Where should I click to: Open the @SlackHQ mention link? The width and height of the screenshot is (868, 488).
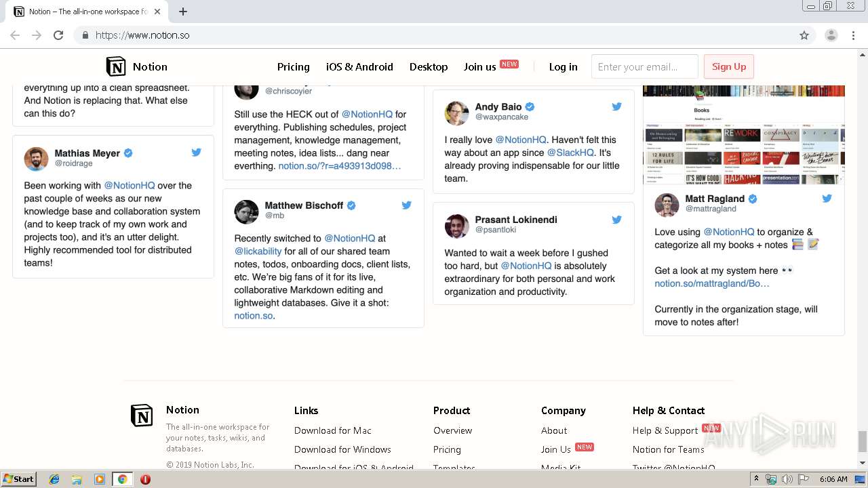pos(570,152)
